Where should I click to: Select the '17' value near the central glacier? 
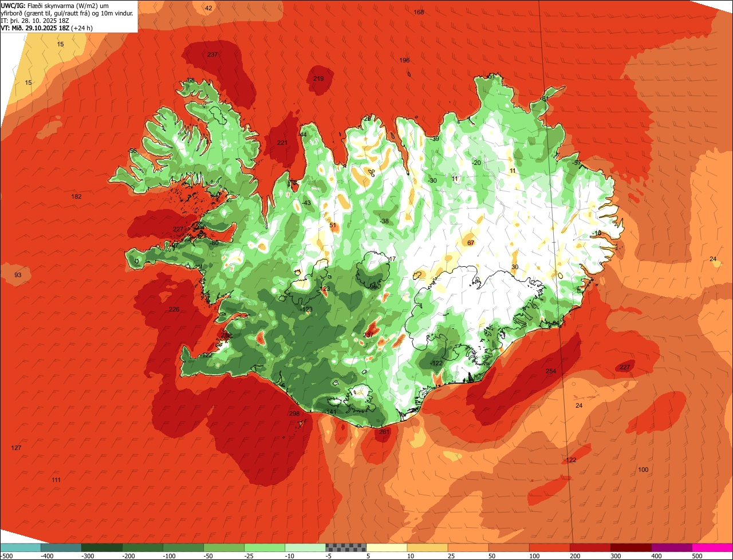[392, 259]
